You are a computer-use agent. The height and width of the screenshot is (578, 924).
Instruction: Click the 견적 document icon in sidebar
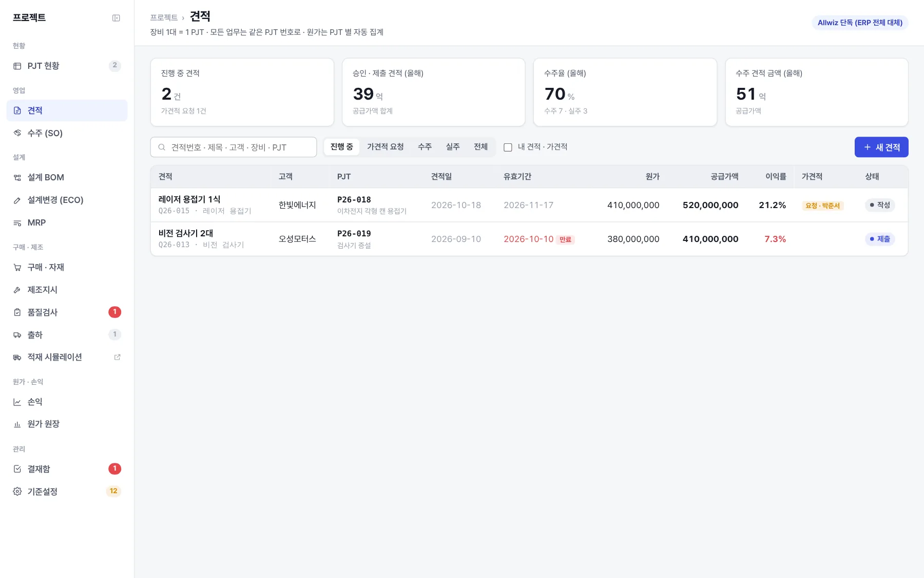coord(17,110)
